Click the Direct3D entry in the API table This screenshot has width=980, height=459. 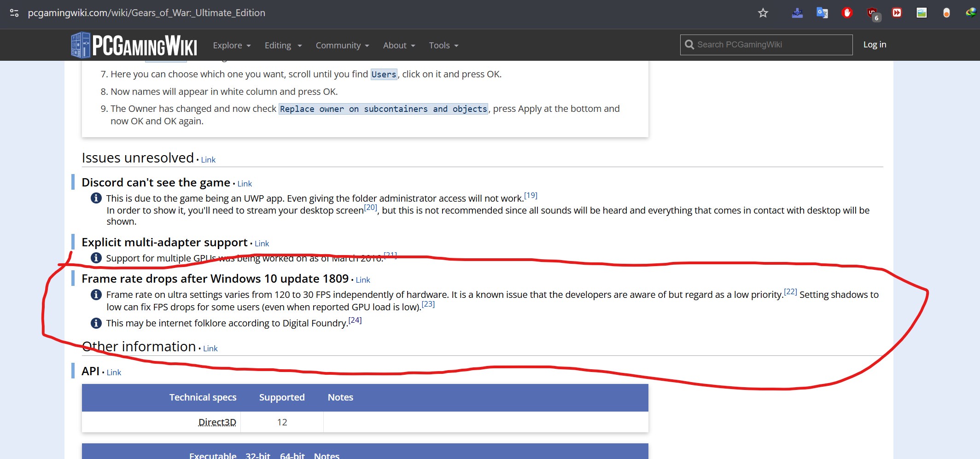pyautogui.click(x=217, y=422)
